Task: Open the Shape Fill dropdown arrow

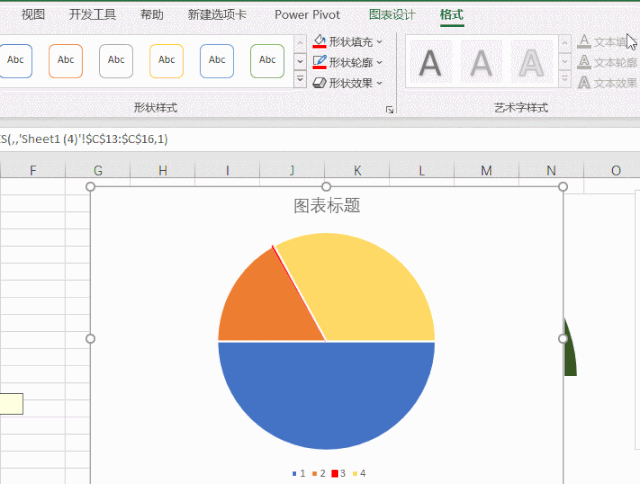Action: pyautogui.click(x=379, y=42)
